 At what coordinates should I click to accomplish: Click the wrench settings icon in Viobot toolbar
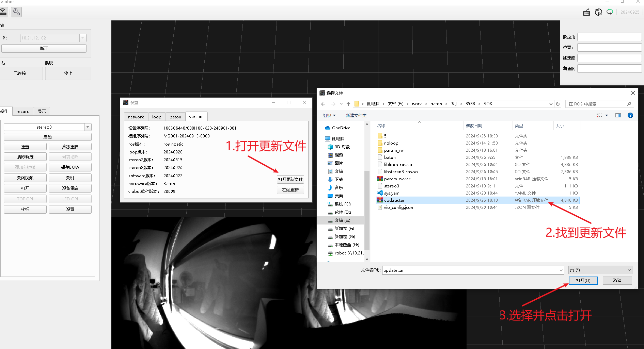click(x=16, y=12)
